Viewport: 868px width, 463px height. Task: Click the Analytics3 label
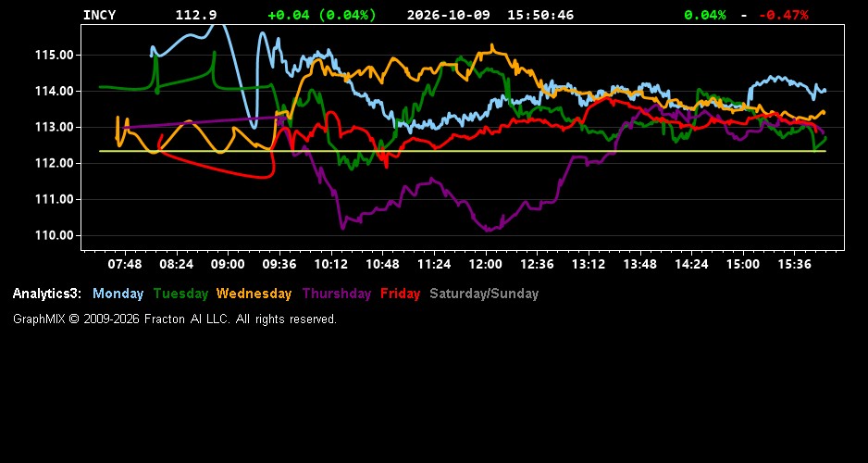tap(47, 294)
